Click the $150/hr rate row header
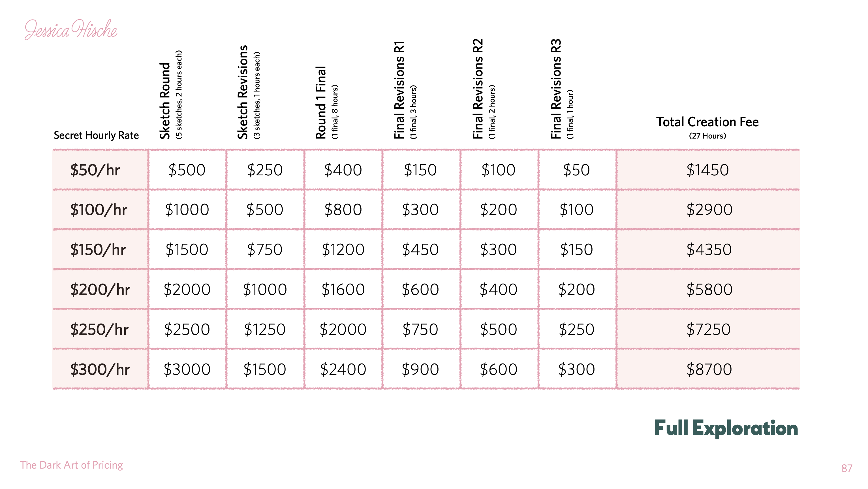The image size is (868, 489). [98, 250]
